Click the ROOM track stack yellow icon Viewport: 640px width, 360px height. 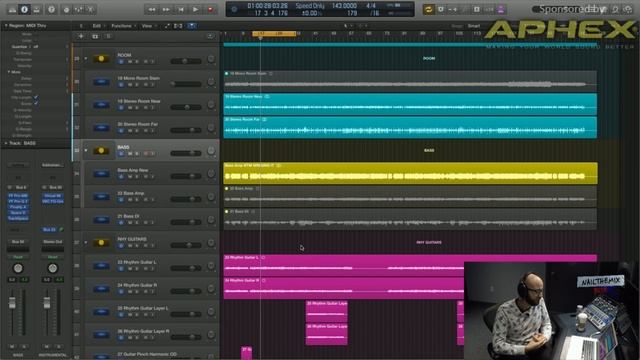[x=101, y=59]
